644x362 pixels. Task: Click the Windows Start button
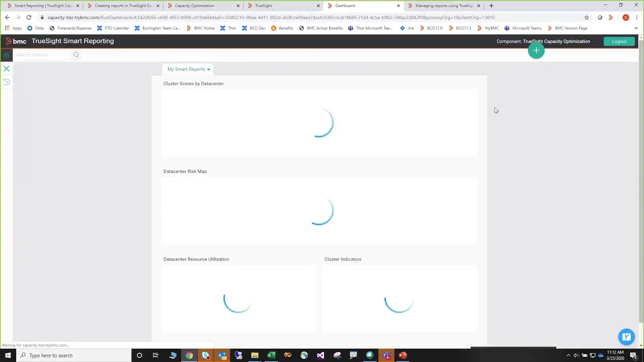click(8, 355)
